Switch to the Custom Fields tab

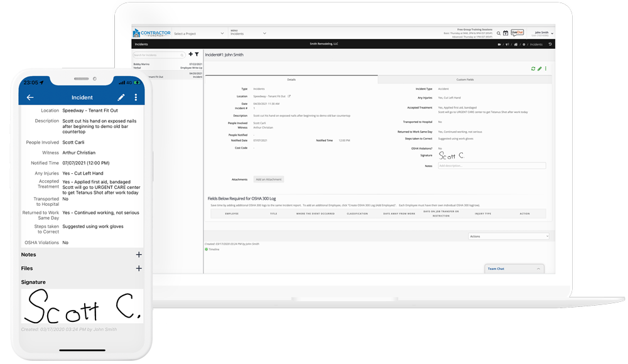tap(465, 80)
